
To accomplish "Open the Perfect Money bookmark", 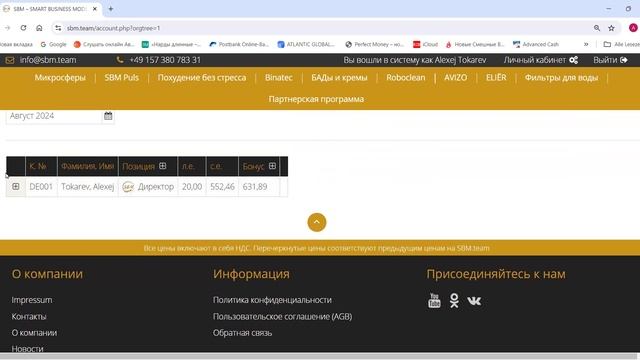I will (x=374, y=44).
